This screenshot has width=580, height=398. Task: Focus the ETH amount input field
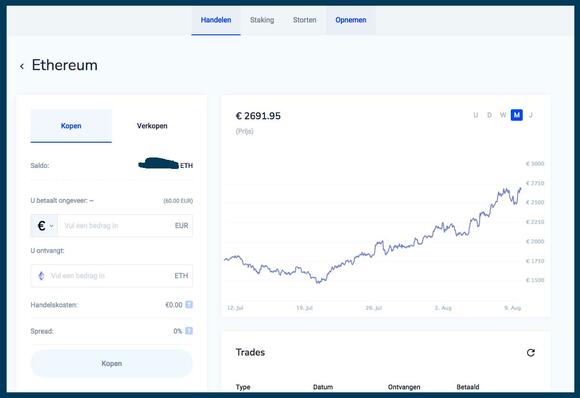112,276
